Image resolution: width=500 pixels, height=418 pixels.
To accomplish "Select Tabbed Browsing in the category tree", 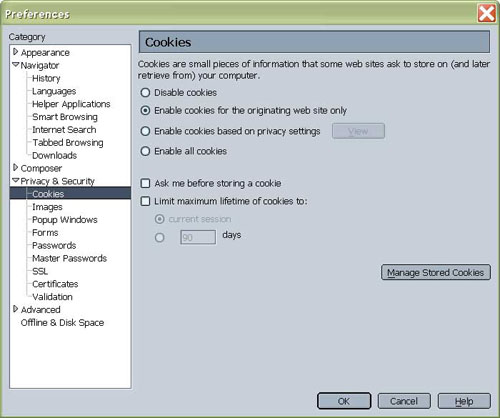I will click(68, 143).
